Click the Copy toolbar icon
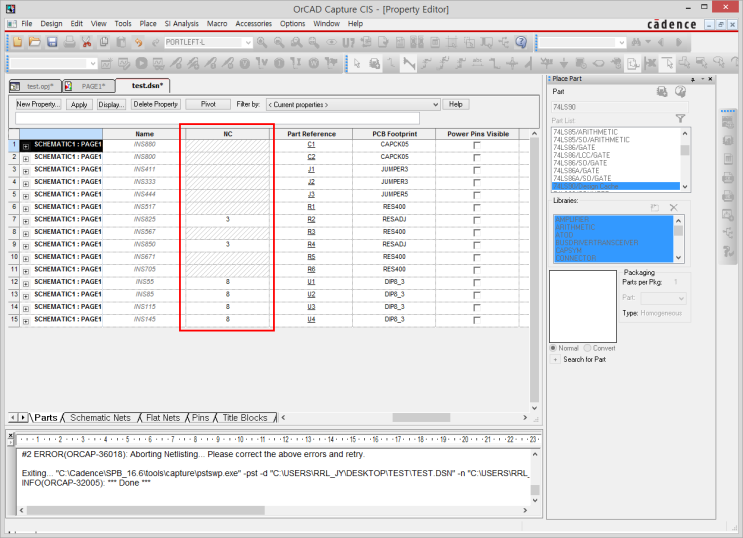 pyautogui.click(x=104, y=42)
